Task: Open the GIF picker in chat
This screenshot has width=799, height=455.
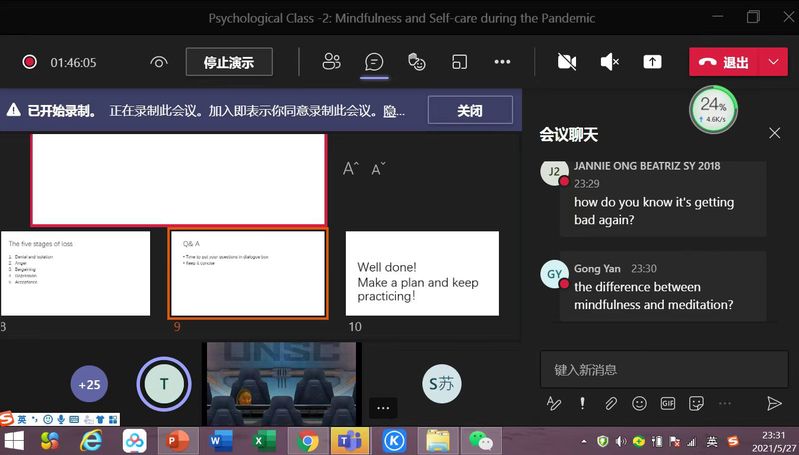Action: coord(667,403)
